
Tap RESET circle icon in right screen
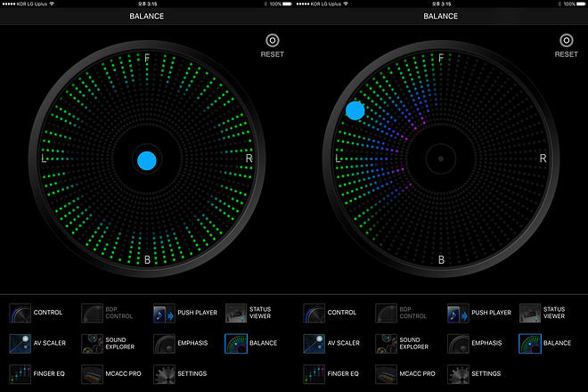(567, 40)
